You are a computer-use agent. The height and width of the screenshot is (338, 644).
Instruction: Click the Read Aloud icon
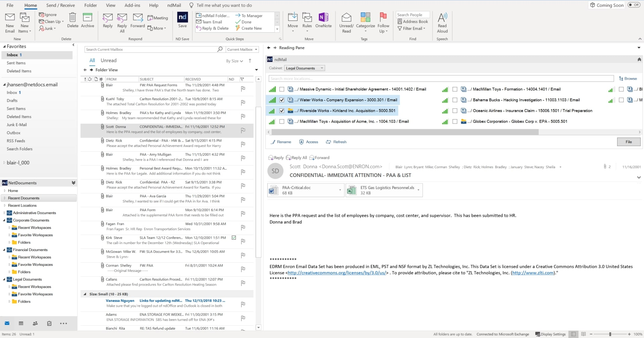tap(442, 23)
